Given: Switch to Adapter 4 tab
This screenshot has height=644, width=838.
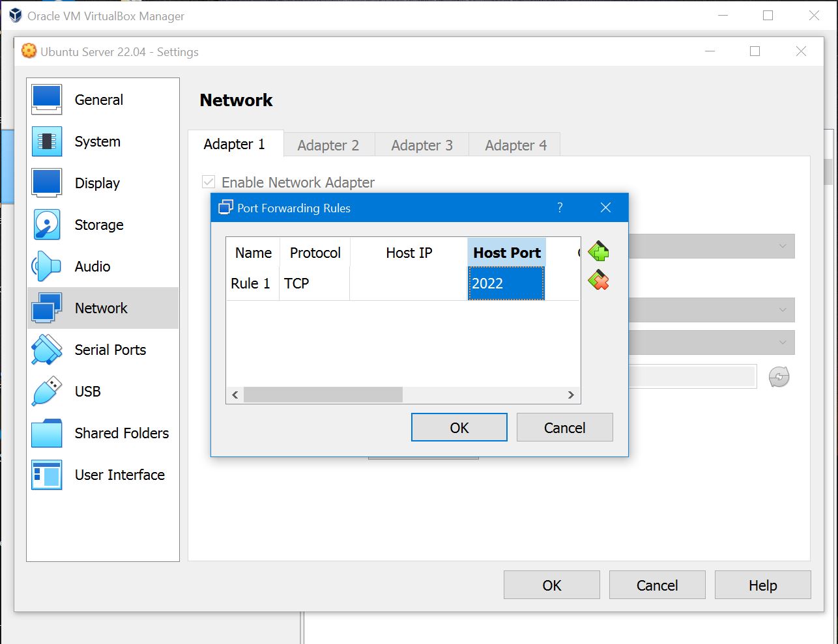Looking at the screenshot, I should click(516, 145).
